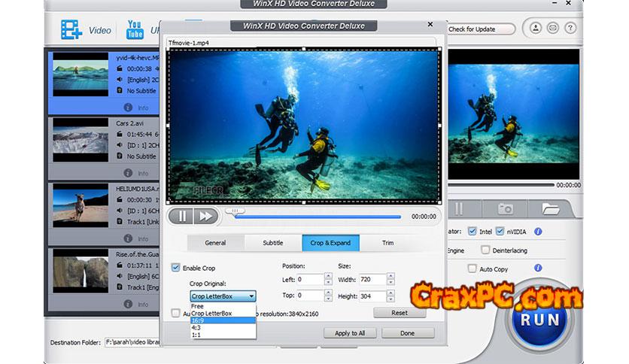This screenshot has height=364, width=629.
Task: Switch to the Subtitle tab
Action: (272, 243)
